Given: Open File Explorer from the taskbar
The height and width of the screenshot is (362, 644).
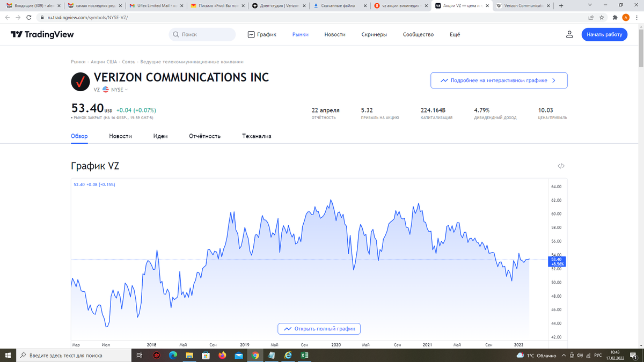Looking at the screenshot, I should tap(189, 356).
